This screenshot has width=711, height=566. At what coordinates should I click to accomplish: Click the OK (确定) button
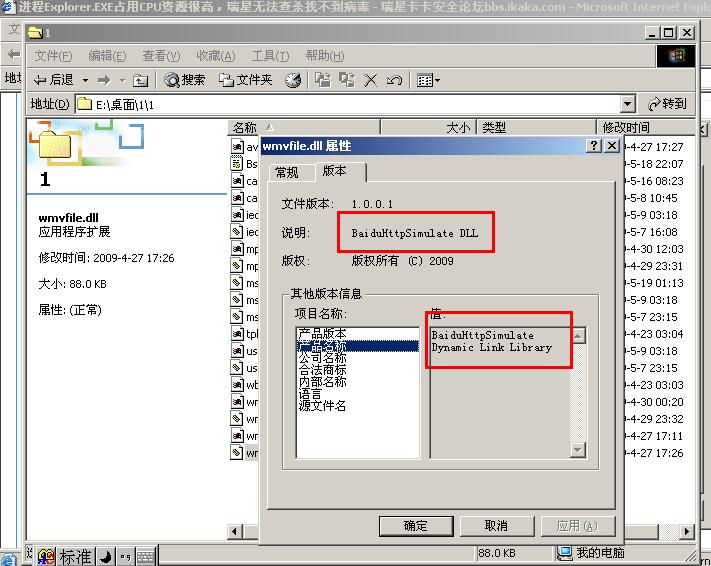point(416,526)
